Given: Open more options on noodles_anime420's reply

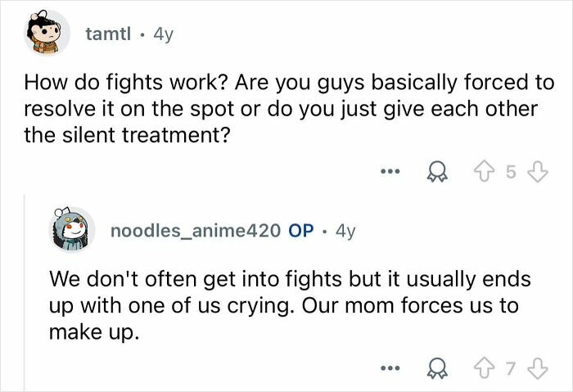Looking at the screenshot, I should 390,368.
